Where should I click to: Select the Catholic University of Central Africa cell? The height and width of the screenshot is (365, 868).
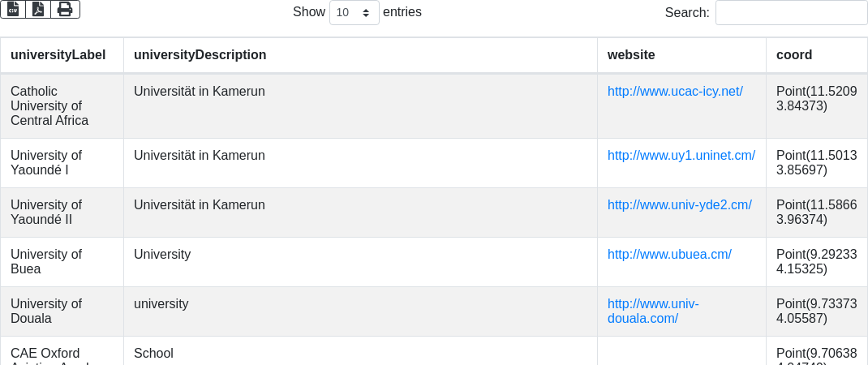[49, 106]
